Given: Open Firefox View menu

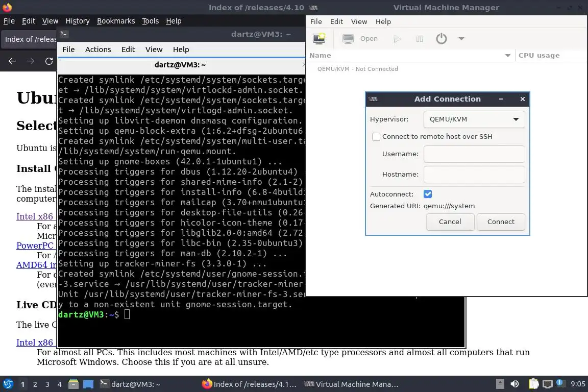Looking at the screenshot, I should (x=50, y=21).
